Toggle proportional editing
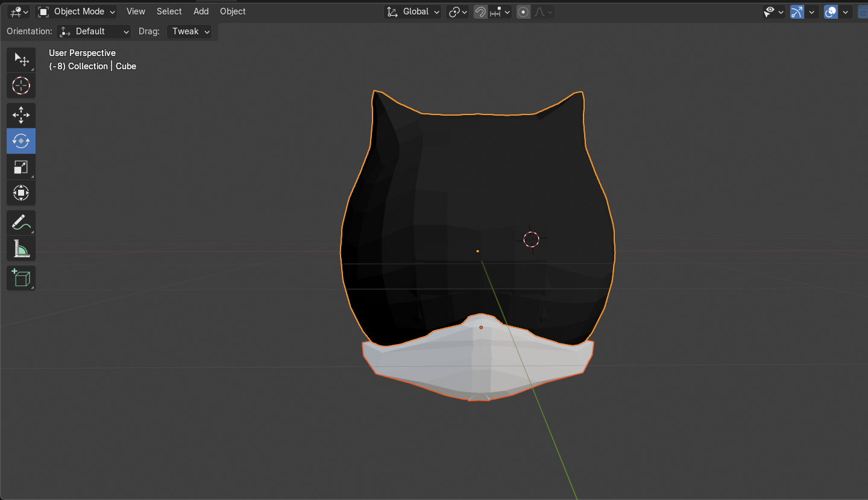 (523, 12)
